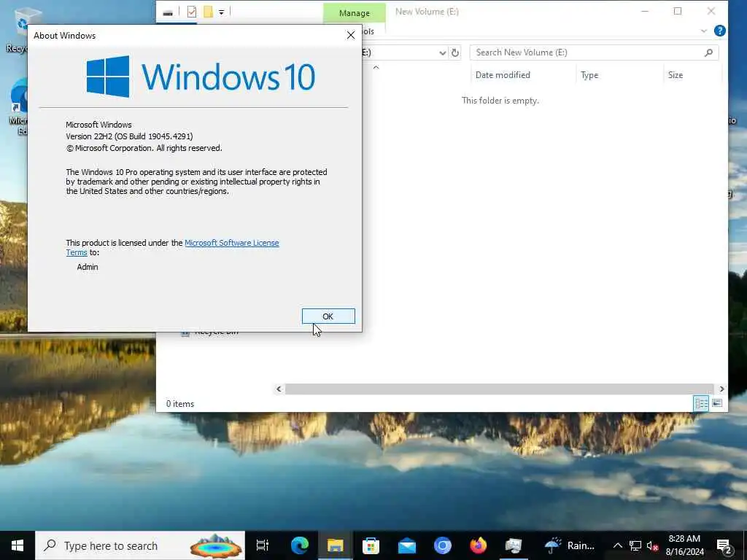Viewport: 747px width, 560px height.
Task: Open the clock and date flyout
Action: (684, 545)
